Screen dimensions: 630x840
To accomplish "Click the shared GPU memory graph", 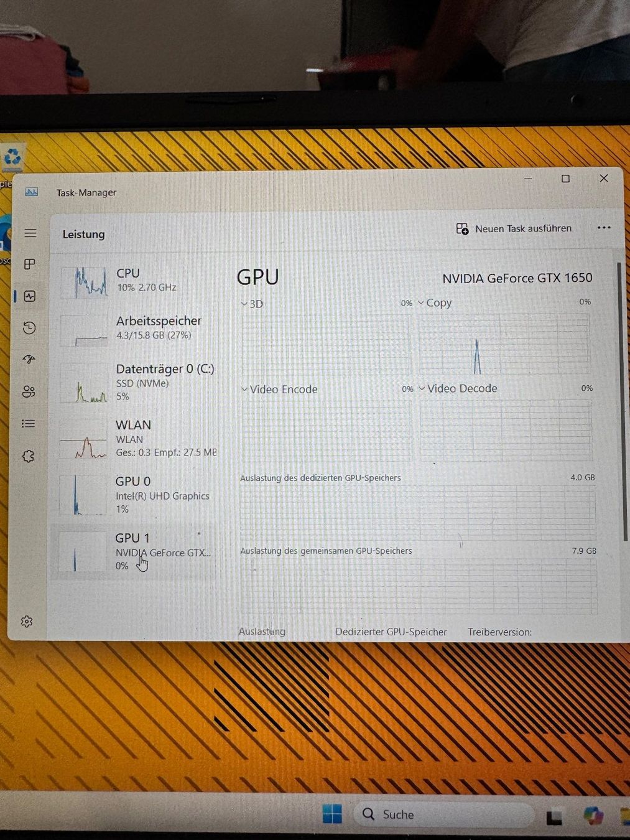I will tap(419, 587).
